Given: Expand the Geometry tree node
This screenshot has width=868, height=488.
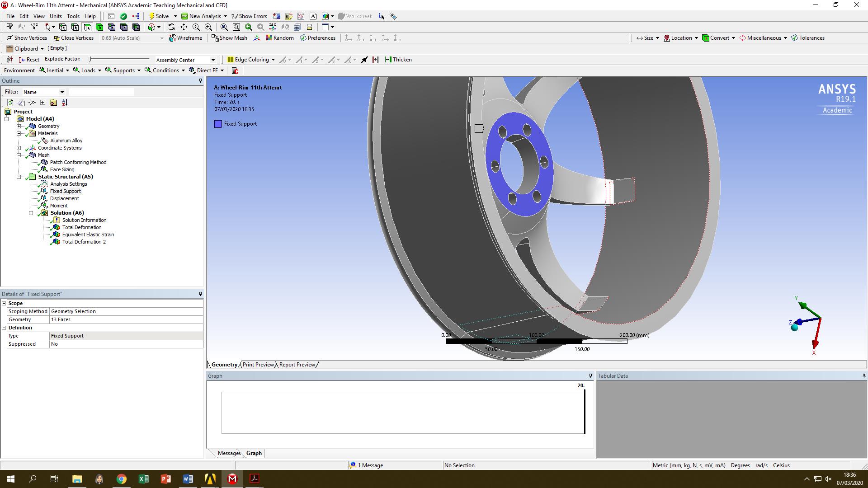Looking at the screenshot, I should click(x=19, y=126).
